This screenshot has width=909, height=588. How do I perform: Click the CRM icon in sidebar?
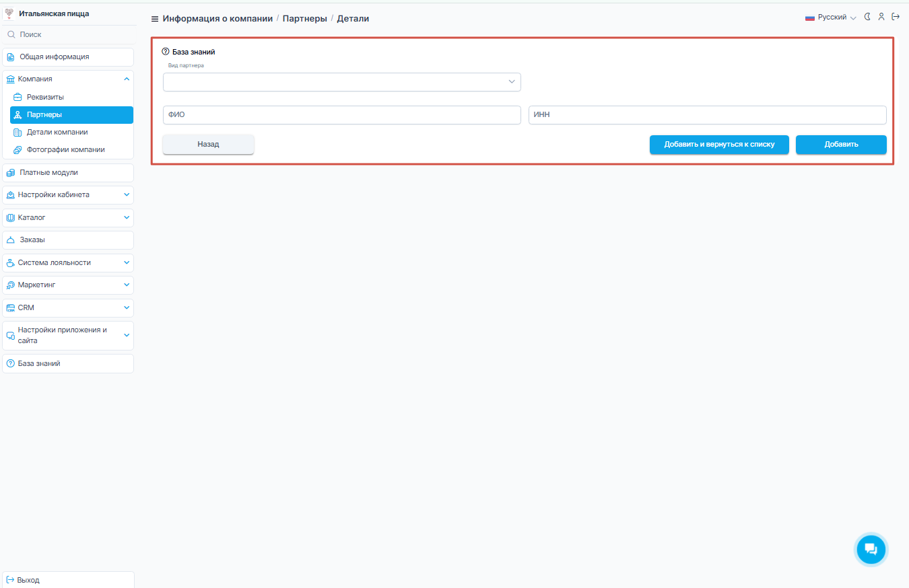tap(10, 308)
